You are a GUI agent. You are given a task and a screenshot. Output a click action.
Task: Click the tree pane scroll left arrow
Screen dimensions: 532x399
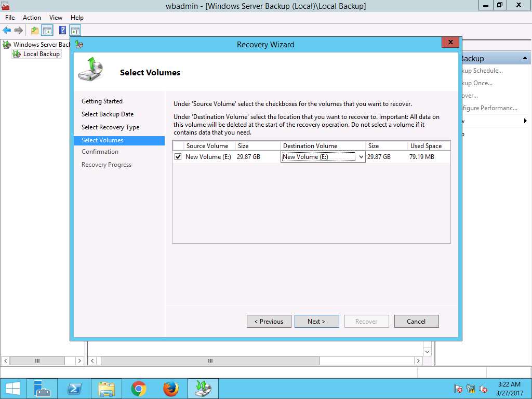5,361
